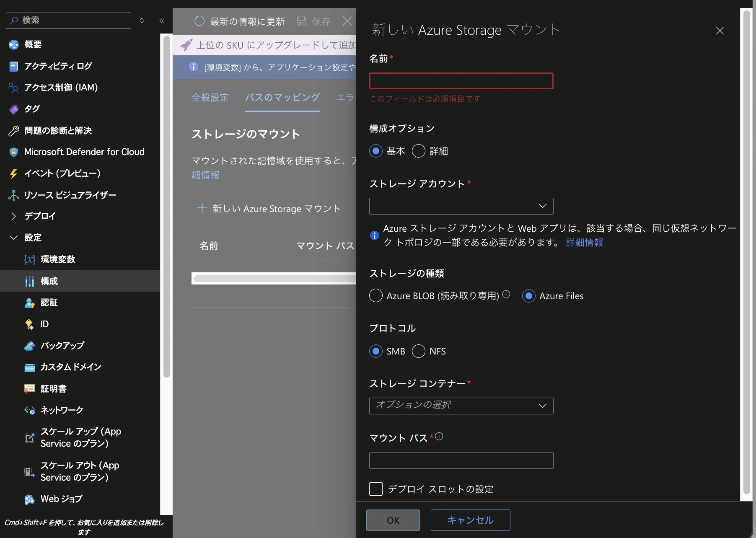The width and height of the screenshot is (756, 538).
Task: Select the 基本 configuration radio
Action: point(376,151)
